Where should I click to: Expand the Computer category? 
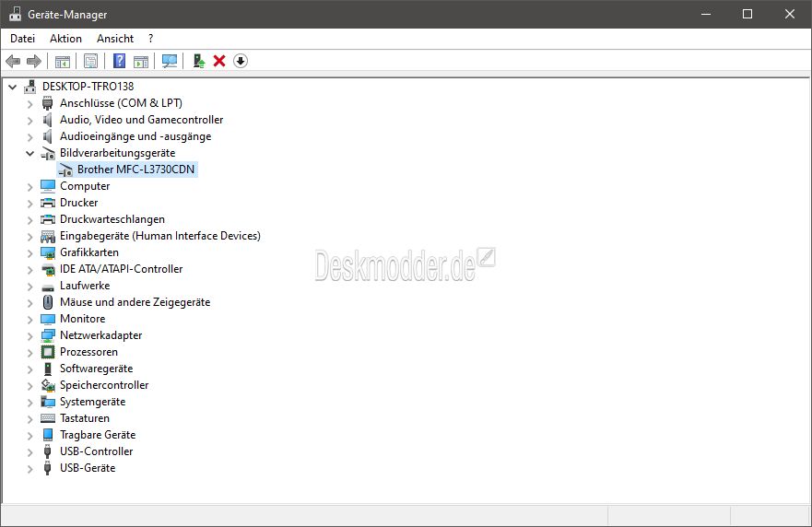(x=30, y=186)
